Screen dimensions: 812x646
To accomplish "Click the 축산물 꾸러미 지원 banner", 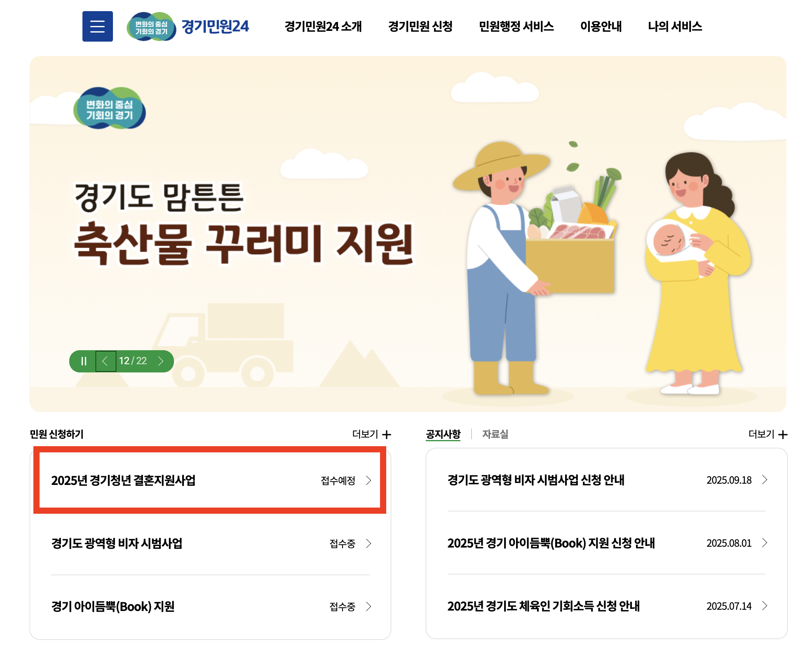I will click(x=243, y=243).
